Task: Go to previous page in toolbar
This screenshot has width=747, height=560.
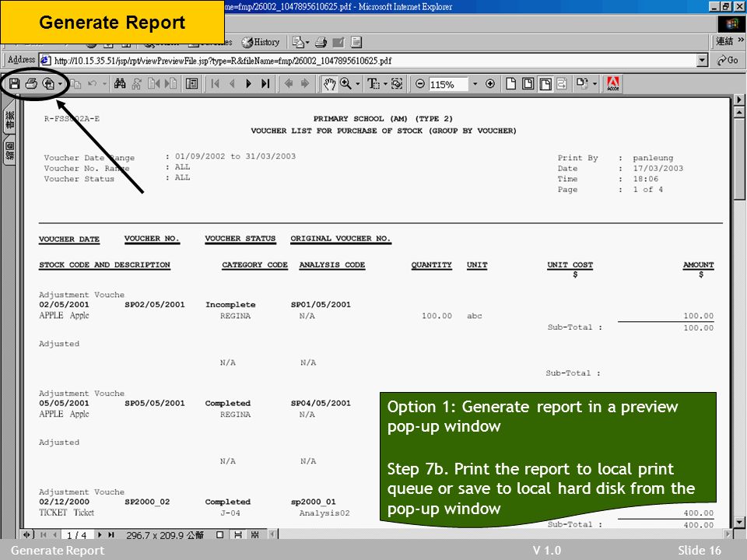Action: [232, 84]
